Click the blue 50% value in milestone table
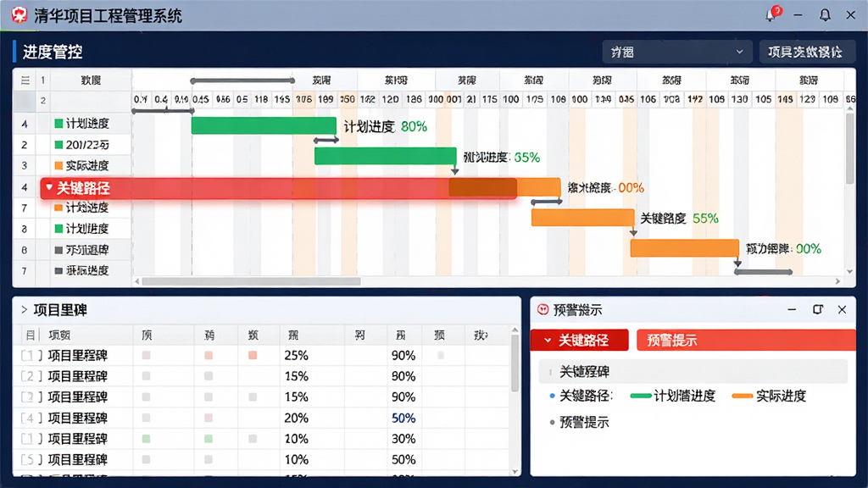Screen dimensions: 868x488 click(x=403, y=419)
